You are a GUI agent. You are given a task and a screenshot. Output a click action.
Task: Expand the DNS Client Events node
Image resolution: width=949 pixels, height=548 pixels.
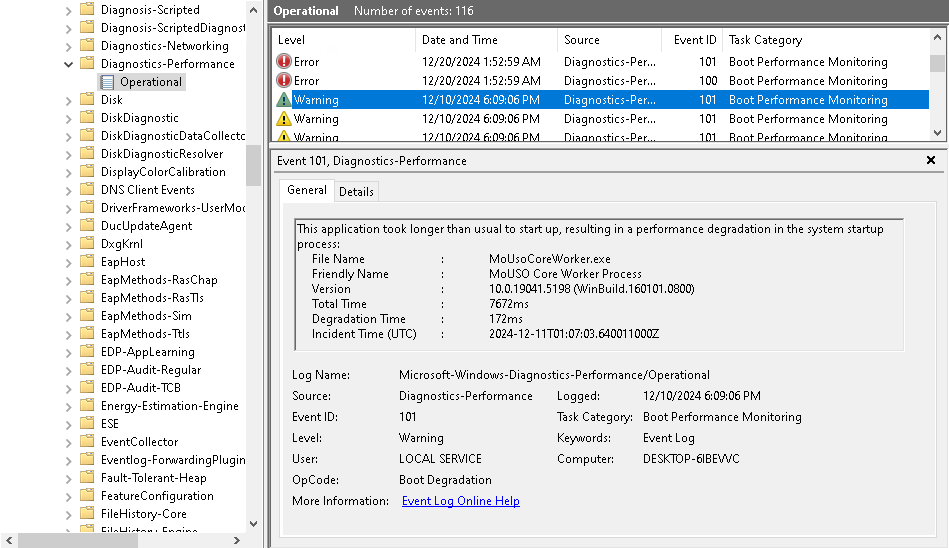[x=68, y=191]
